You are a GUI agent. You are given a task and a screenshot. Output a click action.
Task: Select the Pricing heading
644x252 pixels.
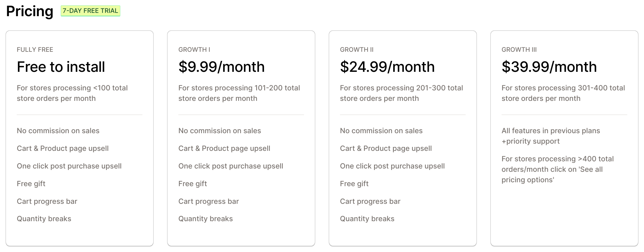tap(30, 11)
